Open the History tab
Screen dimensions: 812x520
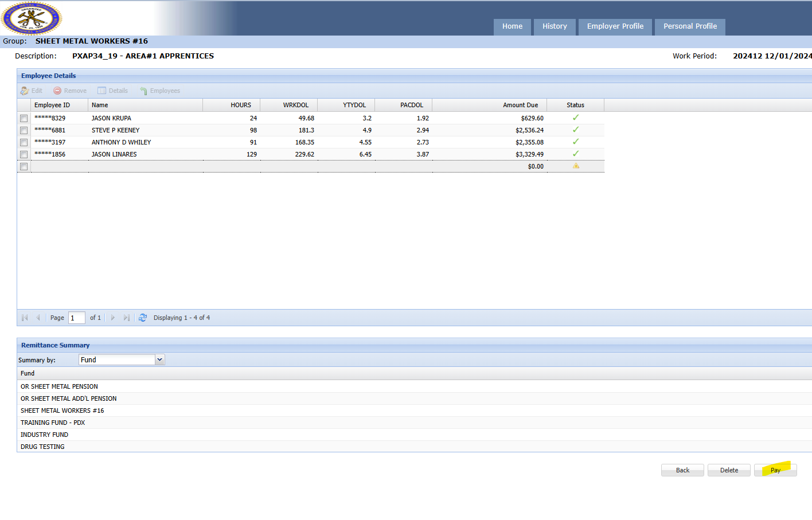[x=555, y=26]
